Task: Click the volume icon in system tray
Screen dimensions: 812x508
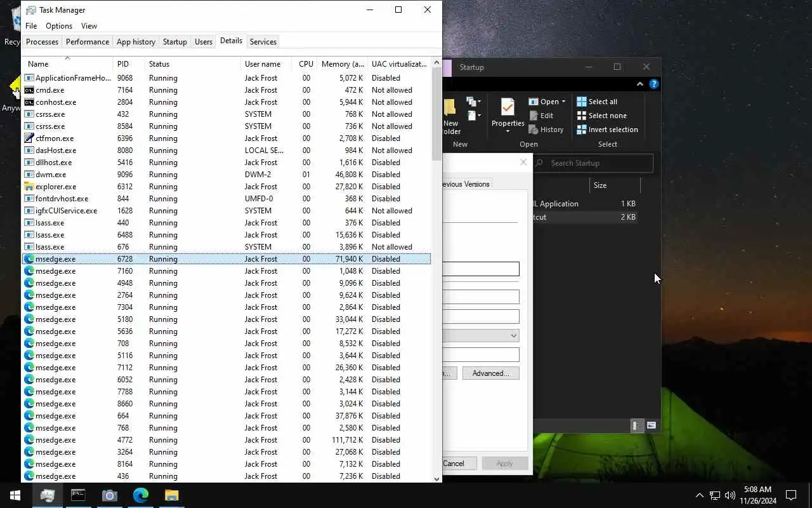Action: point(730,495)
